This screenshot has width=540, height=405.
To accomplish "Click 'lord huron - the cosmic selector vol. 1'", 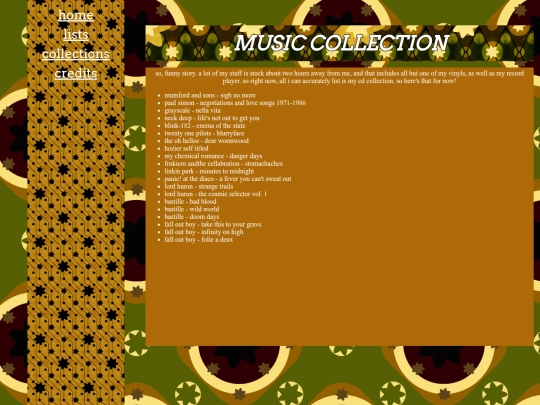I will pyautogui.click(x=215, y=194).
